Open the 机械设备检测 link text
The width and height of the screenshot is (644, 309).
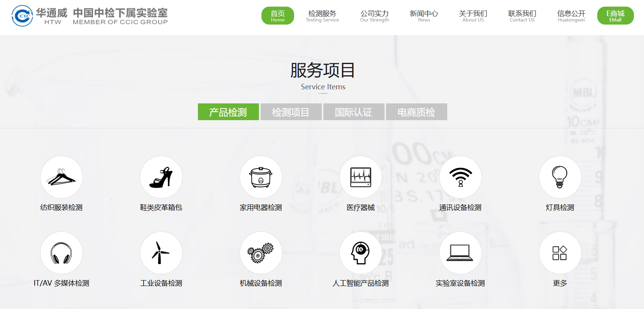pyautogui.click(x=261, y=283)
